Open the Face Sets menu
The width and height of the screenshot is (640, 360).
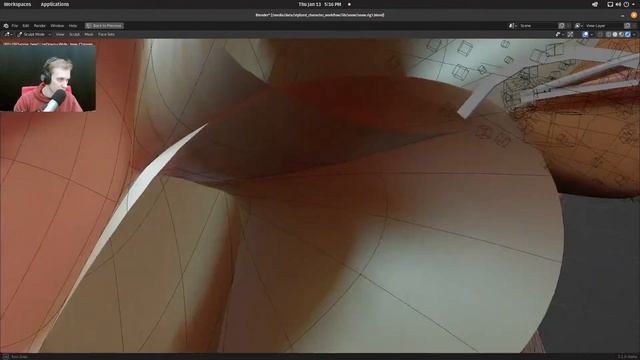click(x=106, y=34)
